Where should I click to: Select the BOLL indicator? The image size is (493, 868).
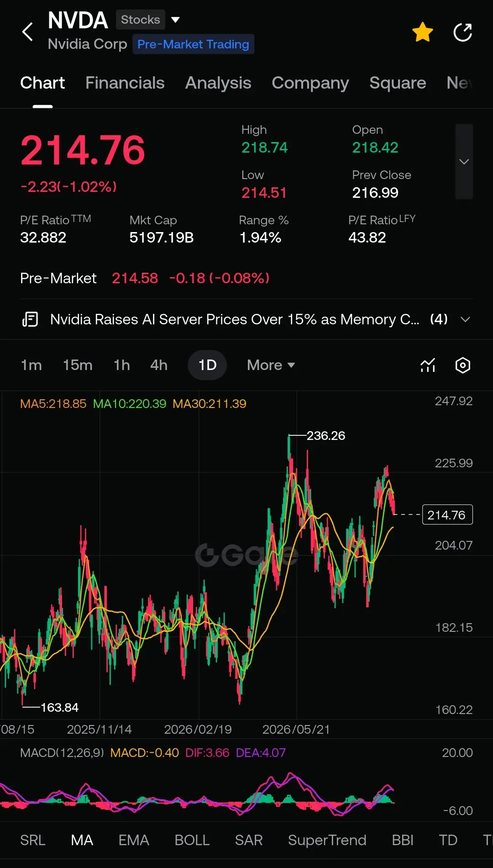tap(192, 840)
